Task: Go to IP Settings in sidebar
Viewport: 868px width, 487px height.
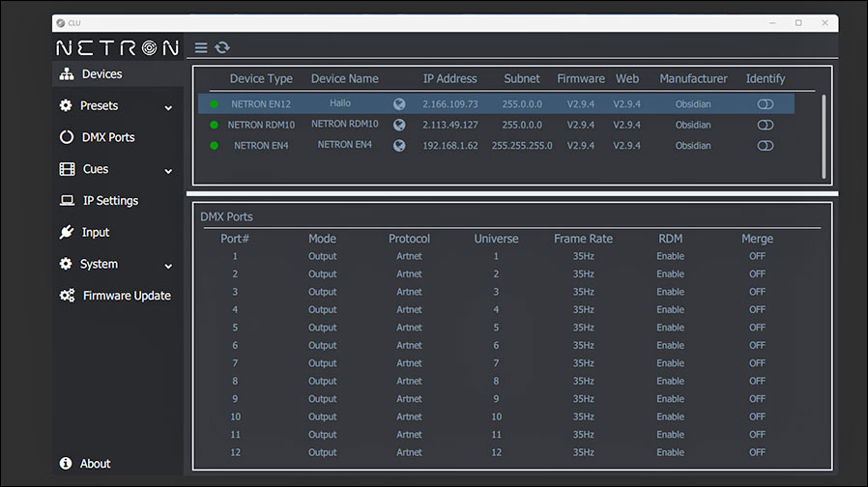Action: tap(110, 201)
